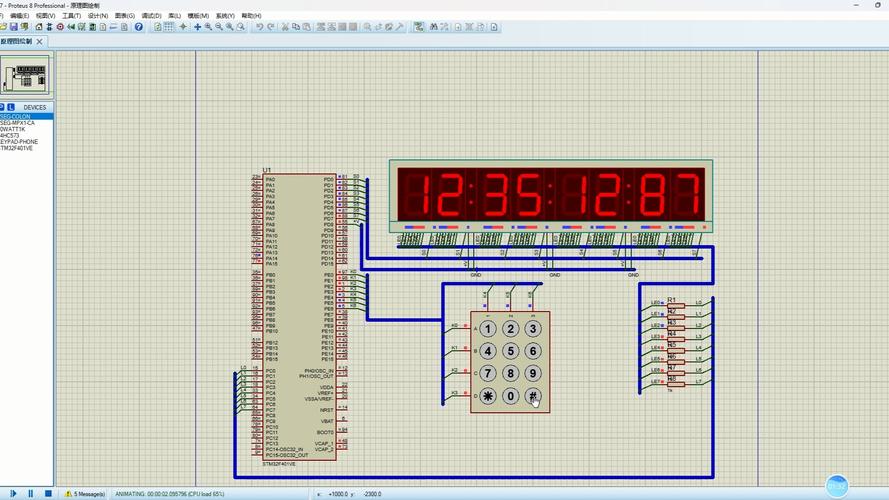Close the 原理图绘制 tab
This screenshot has width=889, height=500.
pos(39,41)
